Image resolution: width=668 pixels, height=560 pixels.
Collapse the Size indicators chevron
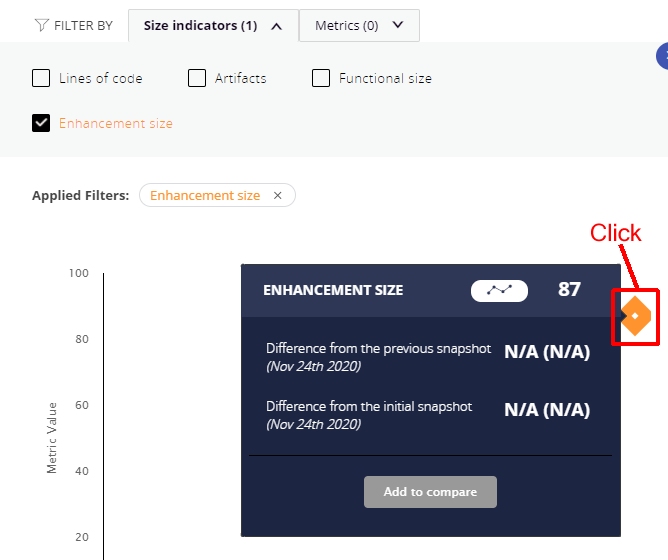276,26
